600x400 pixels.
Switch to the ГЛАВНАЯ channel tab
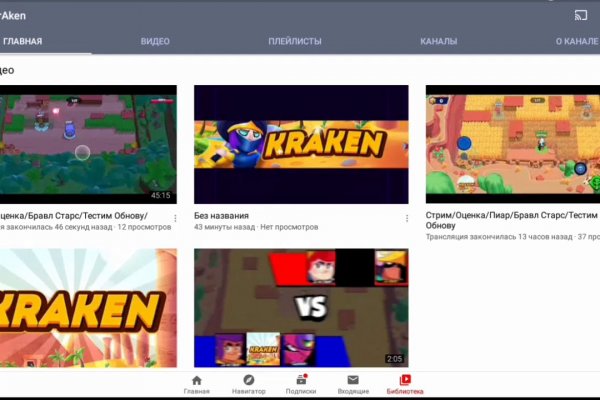22,42
